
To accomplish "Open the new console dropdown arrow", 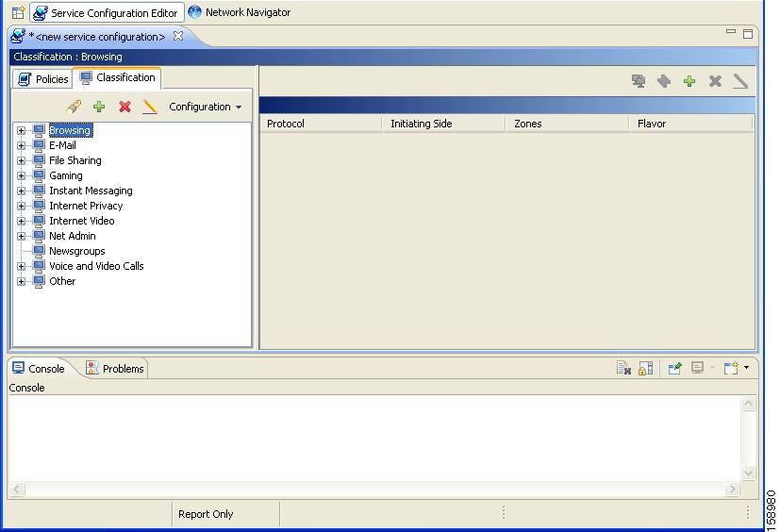I will [746, 368].
